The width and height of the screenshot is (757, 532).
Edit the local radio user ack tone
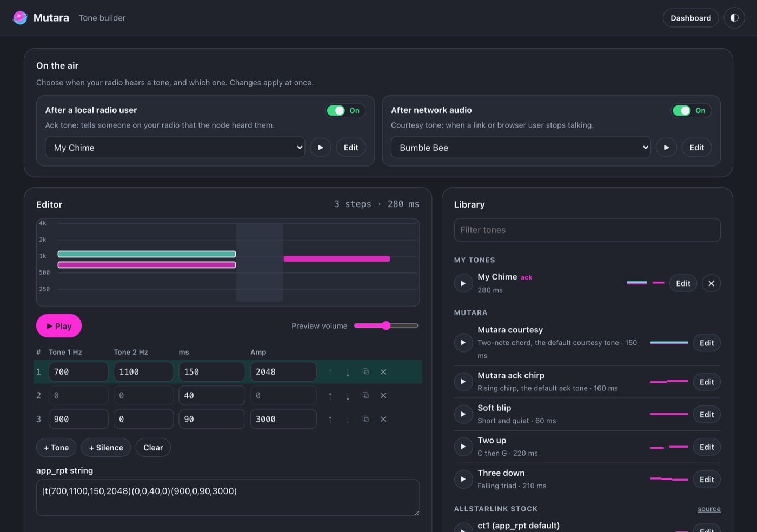click(351, 148)
